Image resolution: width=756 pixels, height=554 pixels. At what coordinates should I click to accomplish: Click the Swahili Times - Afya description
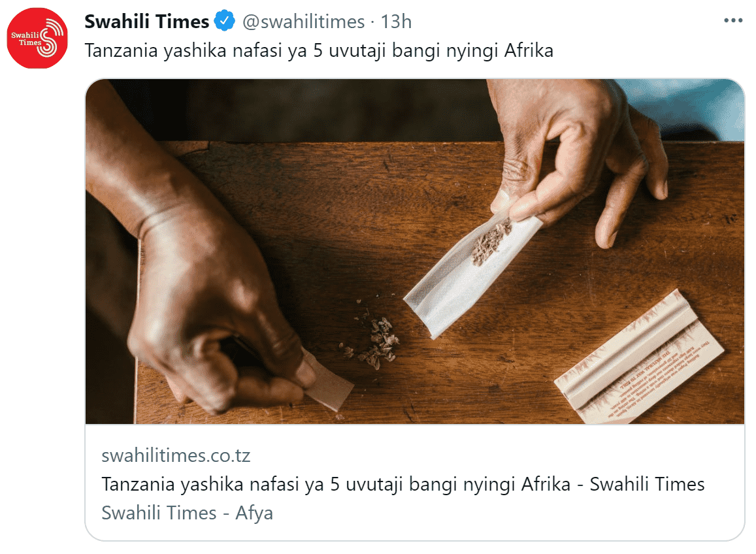click(x=187, y=513)
